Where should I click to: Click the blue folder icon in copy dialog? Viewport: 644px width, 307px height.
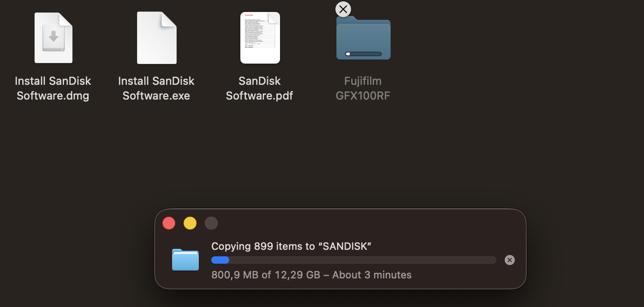[x=185, y=260]
